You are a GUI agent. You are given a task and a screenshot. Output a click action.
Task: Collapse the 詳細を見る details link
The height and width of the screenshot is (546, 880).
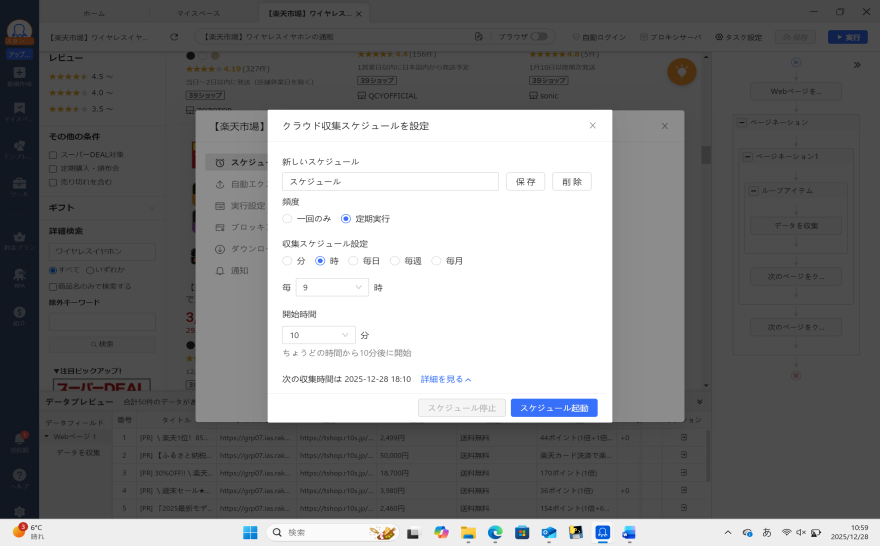click(x=445, y=380)
